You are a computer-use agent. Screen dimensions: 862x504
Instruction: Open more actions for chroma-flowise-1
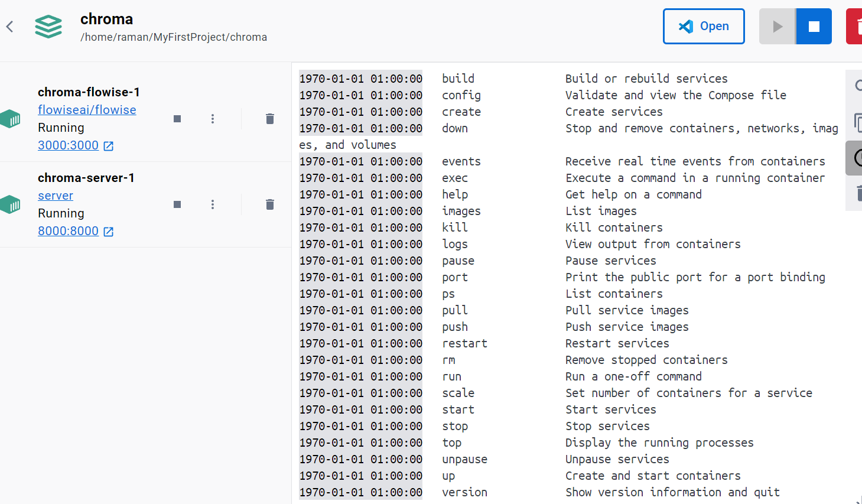click(212, 118)
